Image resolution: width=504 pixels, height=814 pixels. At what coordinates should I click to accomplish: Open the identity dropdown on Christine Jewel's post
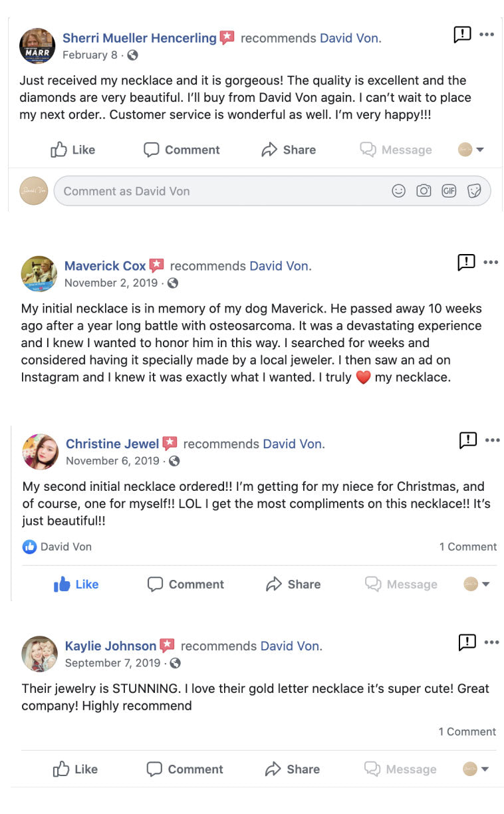pyautogui.click(x=477, y=585)
